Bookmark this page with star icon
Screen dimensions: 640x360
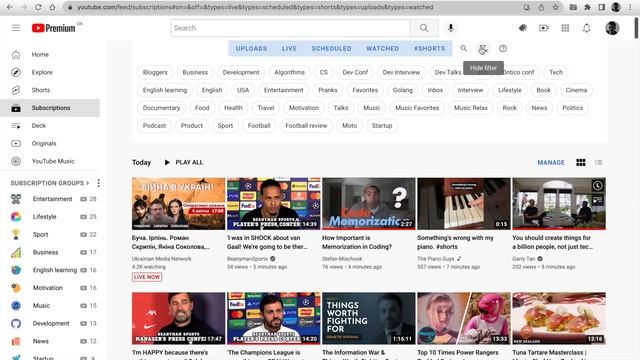coord(556,7)
